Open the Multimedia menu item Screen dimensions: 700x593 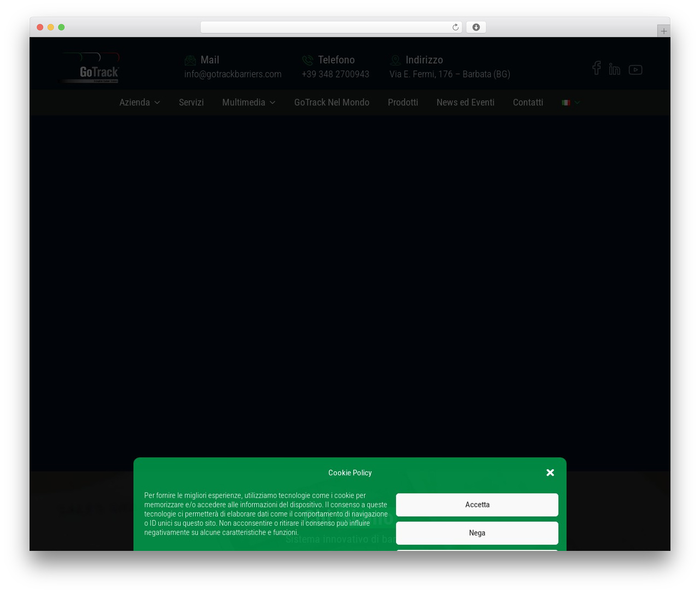coord(243,102)
